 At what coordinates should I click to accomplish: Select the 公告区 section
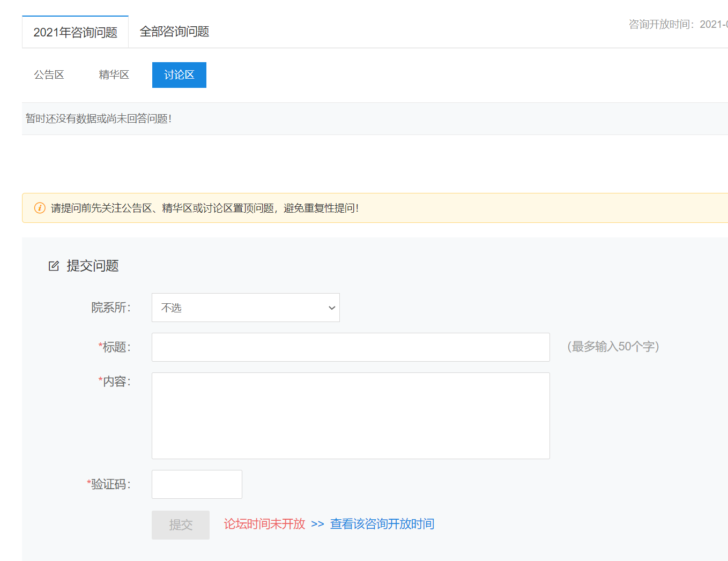click(x=49, y=75)
